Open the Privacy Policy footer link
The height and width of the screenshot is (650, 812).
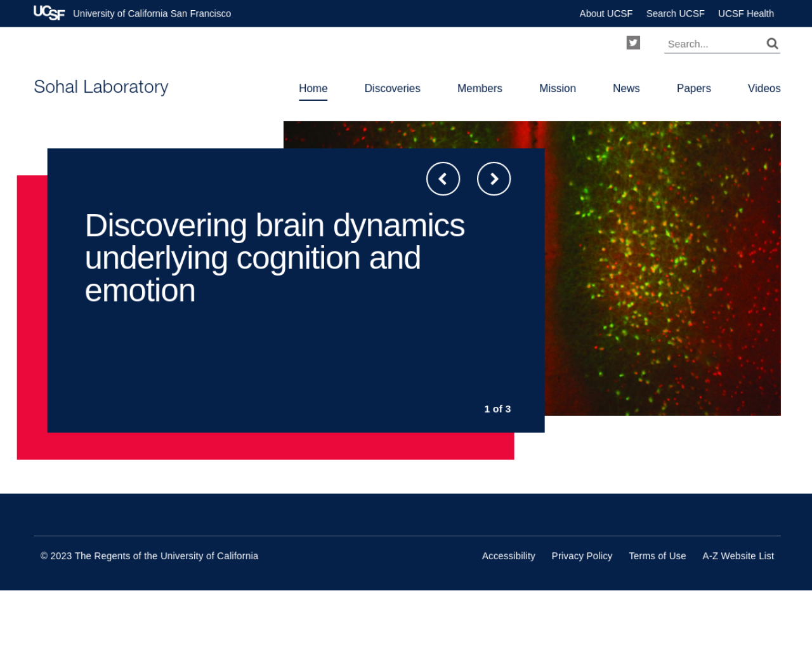[582, 556]
